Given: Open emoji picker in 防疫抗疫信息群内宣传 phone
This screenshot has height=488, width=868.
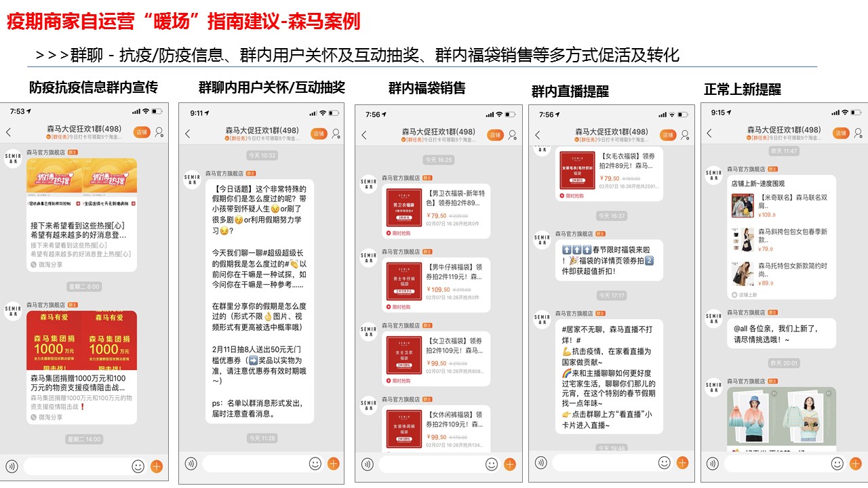Looking at the screenshot, I should [138, 466].
